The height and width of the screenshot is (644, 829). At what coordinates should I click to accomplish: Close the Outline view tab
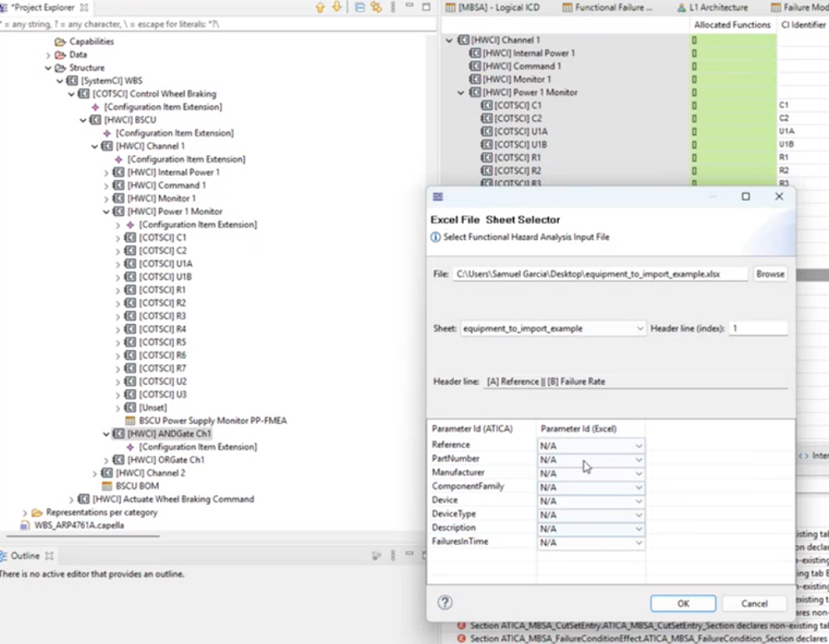coord(49,556)
